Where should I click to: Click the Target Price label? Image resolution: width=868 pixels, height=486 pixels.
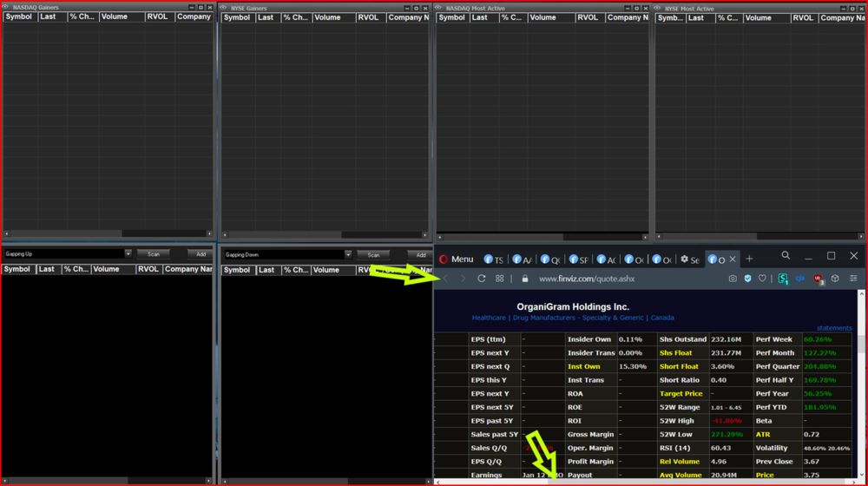[681, 393]
